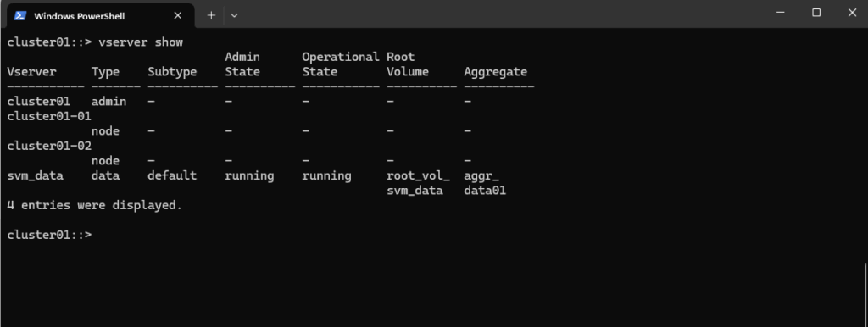Click the 'default' subtype value
The image size is (868, 327).
point(172,175)
